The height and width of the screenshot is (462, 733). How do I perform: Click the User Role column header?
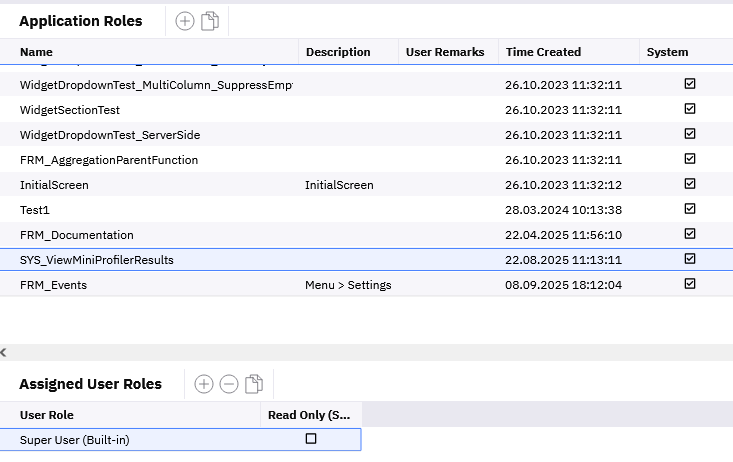click(47, 415)
